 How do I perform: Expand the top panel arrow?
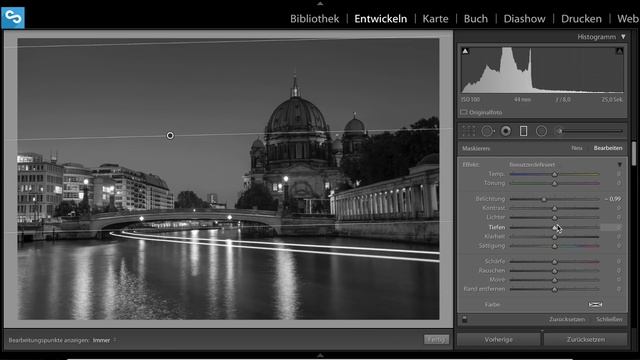pos(320,3)
